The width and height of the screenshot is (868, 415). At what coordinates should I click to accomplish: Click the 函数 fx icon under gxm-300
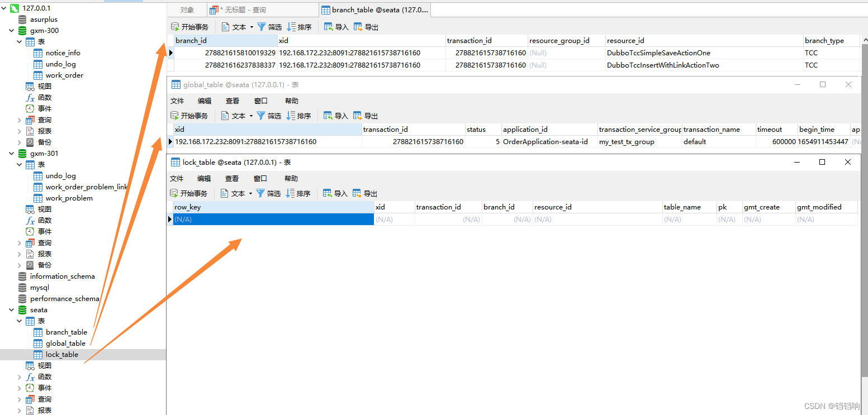(30, 98)
